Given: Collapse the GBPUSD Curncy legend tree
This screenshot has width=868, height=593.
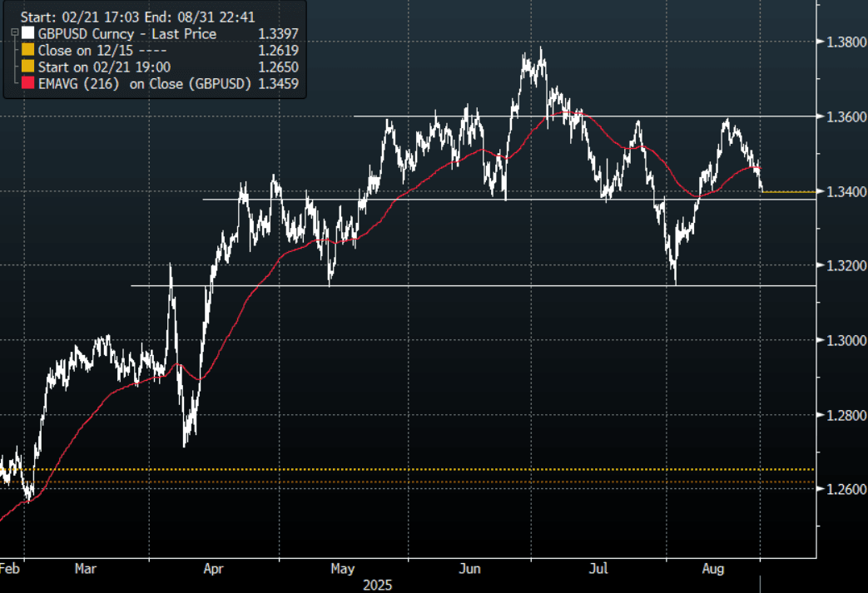Looking at the screenshot, I should click(14, 30).
